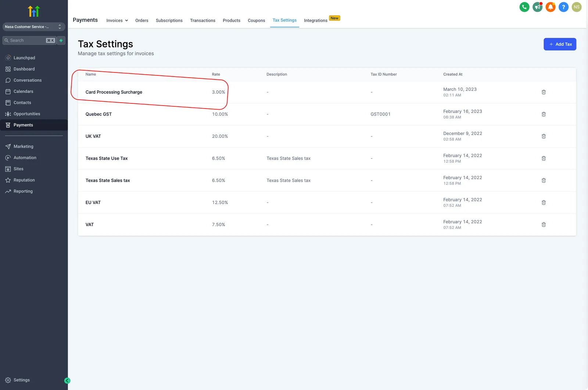This screenshot has width=588, height=390.
Task: Click the trash icon for UK VAT
Action: click(x=544, y=136)
